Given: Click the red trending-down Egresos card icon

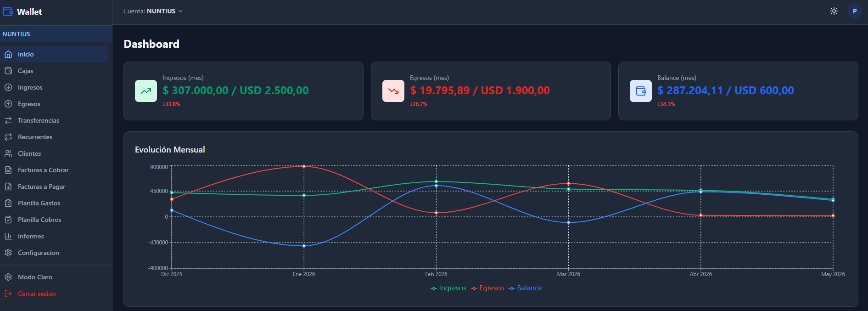Looking at the screenshot, I should (x=393, y=91).
